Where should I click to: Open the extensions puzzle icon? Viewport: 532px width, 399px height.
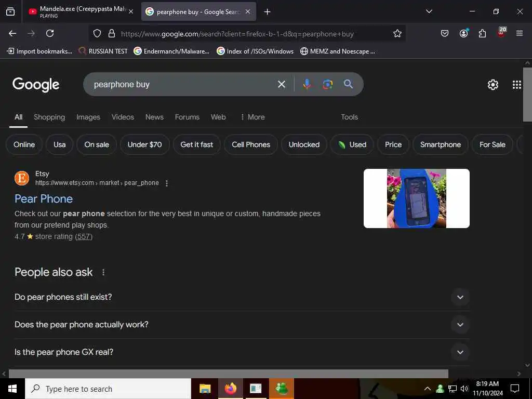point(482,33)
